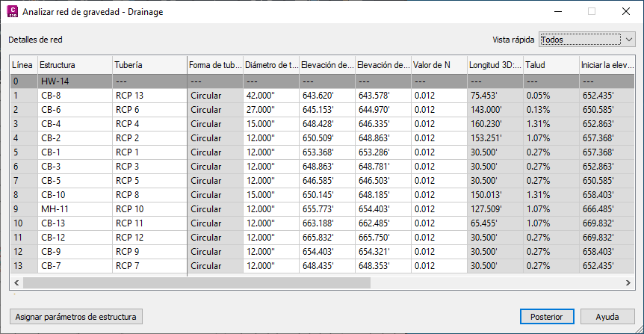Select structure cell CB-13

coord(75,223)
